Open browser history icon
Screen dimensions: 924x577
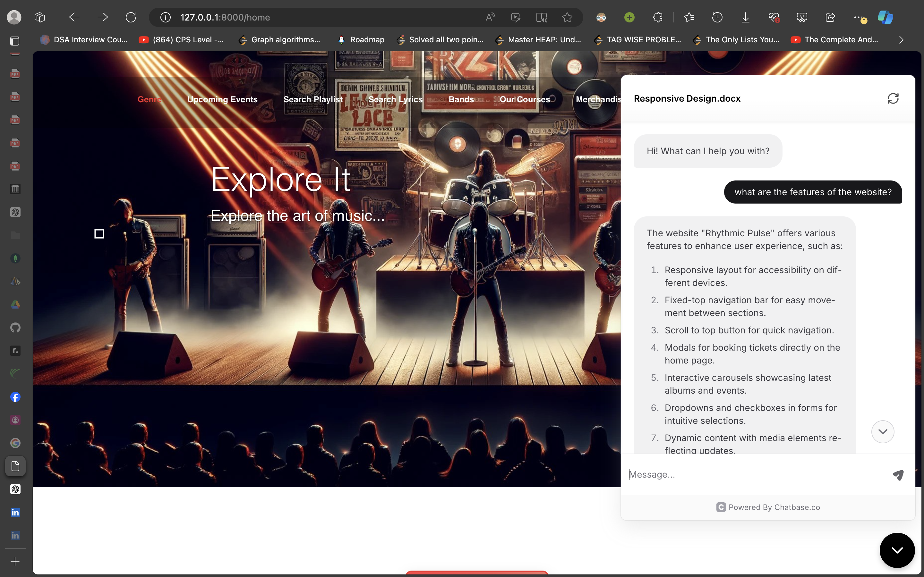717,17
